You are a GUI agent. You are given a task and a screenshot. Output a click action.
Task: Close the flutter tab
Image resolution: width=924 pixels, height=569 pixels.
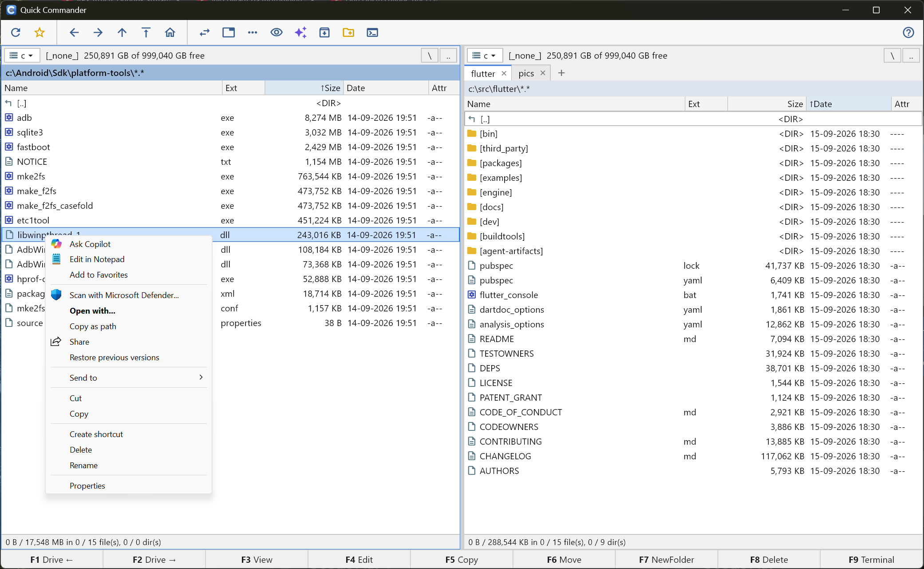(504, 73)
